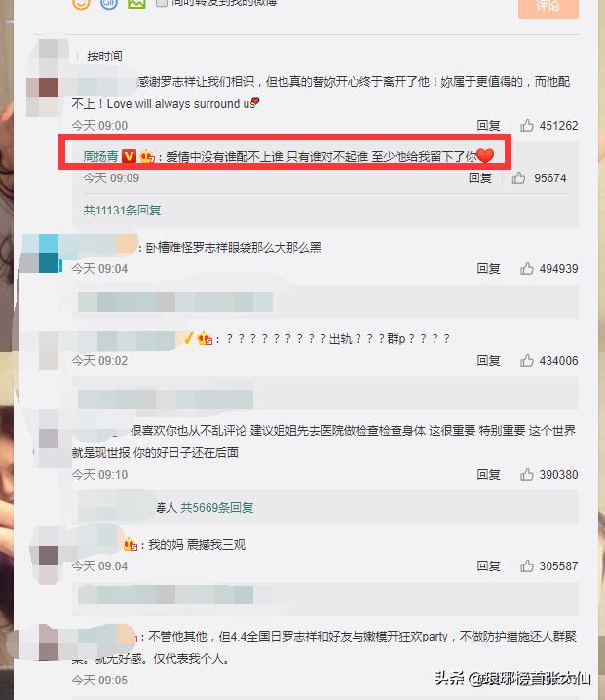Expand the 共5669条回复 thread
This screenshot has width=605, height=700.
(217, 508)
